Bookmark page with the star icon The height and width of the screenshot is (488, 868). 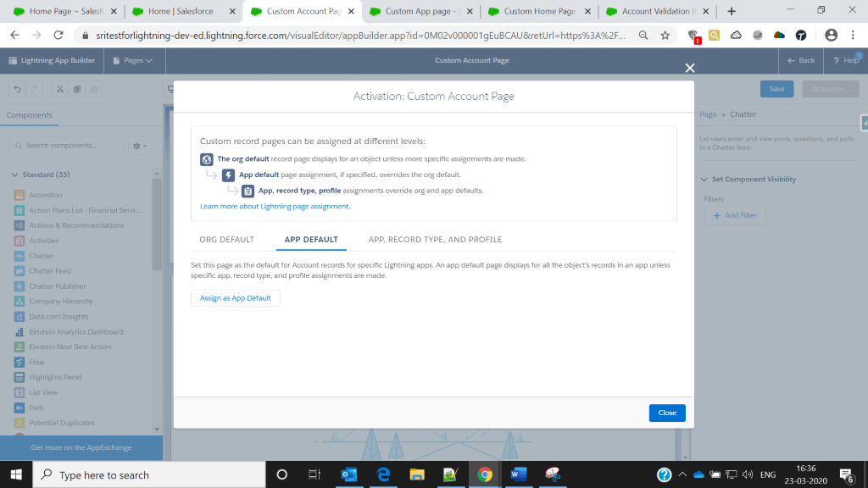click(665, 35)
